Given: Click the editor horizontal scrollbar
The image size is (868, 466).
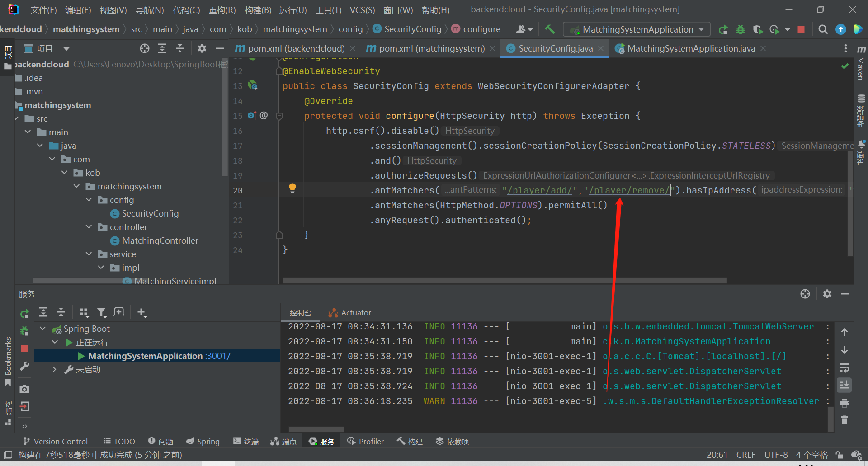Looking at the screenshot, I should tap(505, 281).
